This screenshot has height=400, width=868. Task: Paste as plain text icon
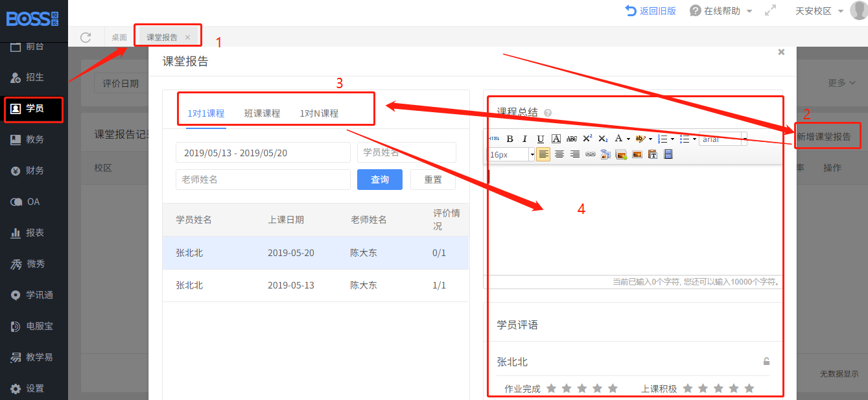click(653, 154)
